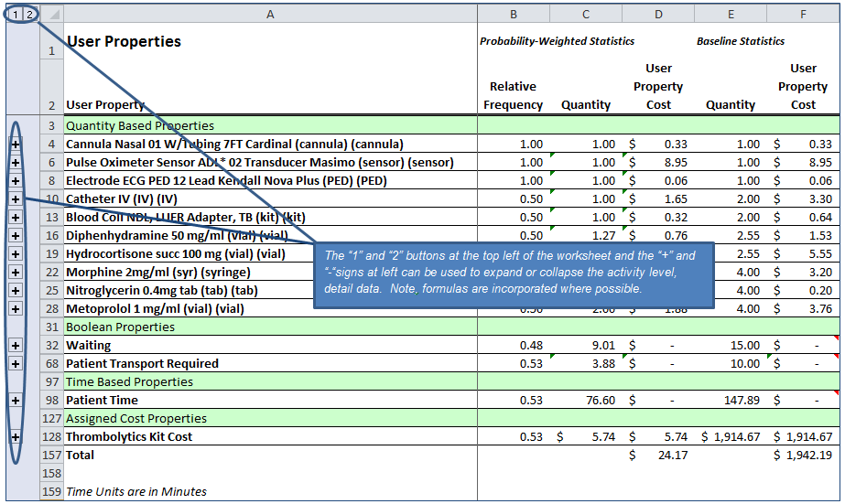Expand the Patient Transport Required group
Viewport: 845px width, 504px height.
(16, 364)
